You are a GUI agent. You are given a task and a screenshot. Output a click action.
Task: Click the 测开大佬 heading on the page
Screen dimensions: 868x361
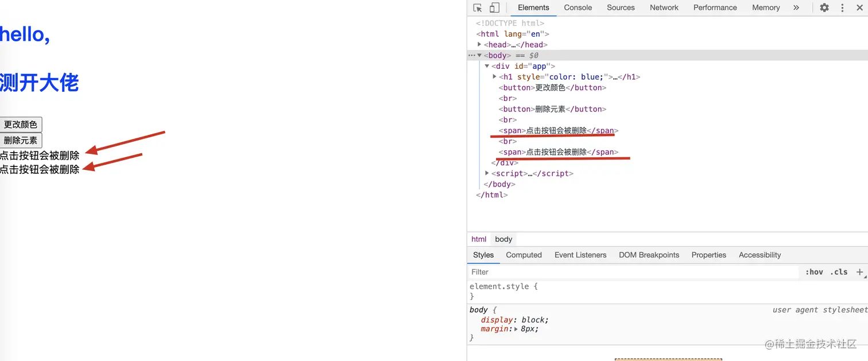tap(39, 83)
